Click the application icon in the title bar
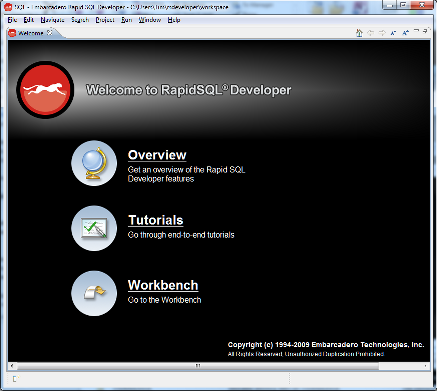Viewport: 437px width, 391px height. [8, 7]
